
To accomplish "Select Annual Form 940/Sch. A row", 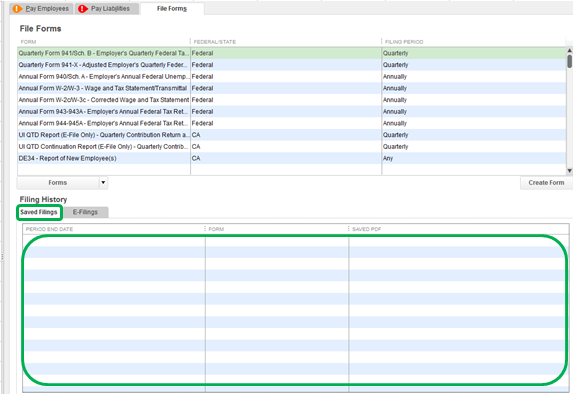I will (292, 77).
